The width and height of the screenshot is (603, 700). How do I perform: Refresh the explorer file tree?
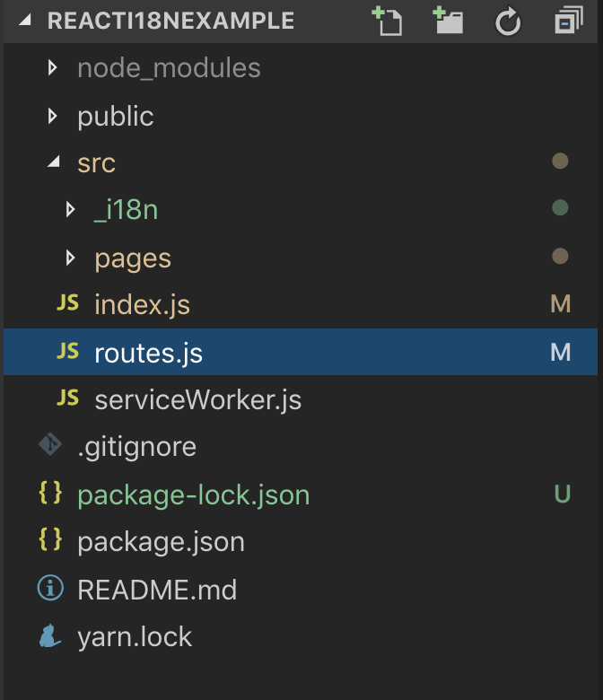pos(508,21)
